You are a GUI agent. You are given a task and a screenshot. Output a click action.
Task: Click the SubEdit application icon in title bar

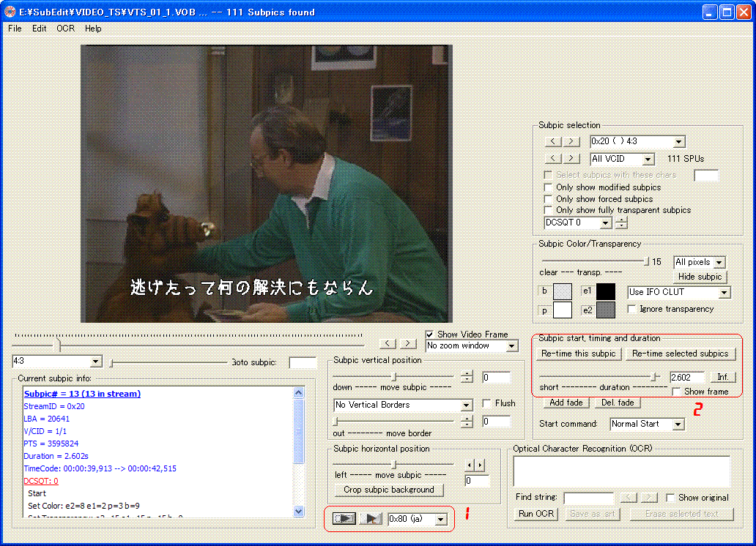pyautogui.click(x=10, y=12)
